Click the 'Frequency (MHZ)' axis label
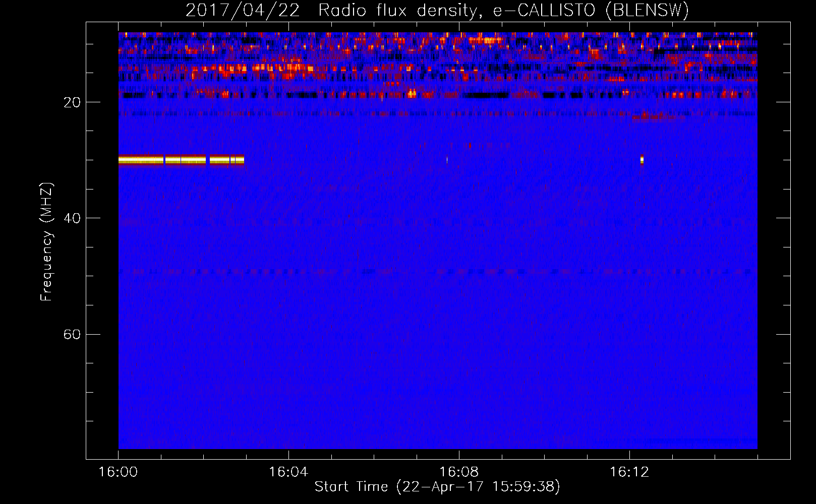The height and width of the screenshot is (504, 816). pyautogui.click(x=46, y=242)
